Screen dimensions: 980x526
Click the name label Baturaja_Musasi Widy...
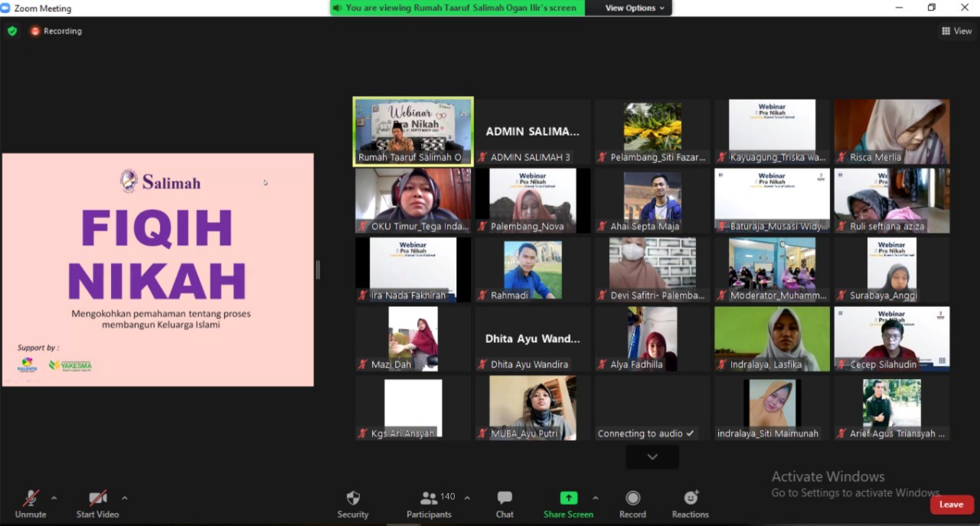[x=778, y=227]
